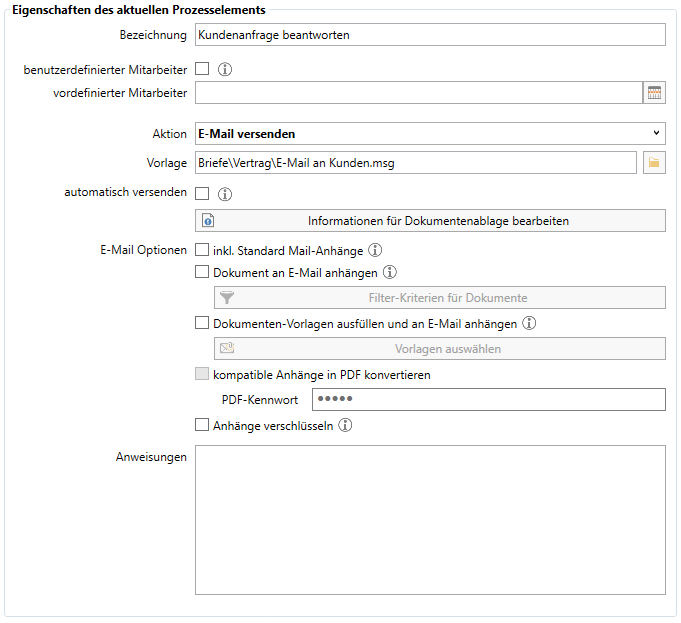This screenshot has height=623, width=681.
Task: Open employee picker icon for vordefinierter Mitarbeiter
Action: point(654,93)
